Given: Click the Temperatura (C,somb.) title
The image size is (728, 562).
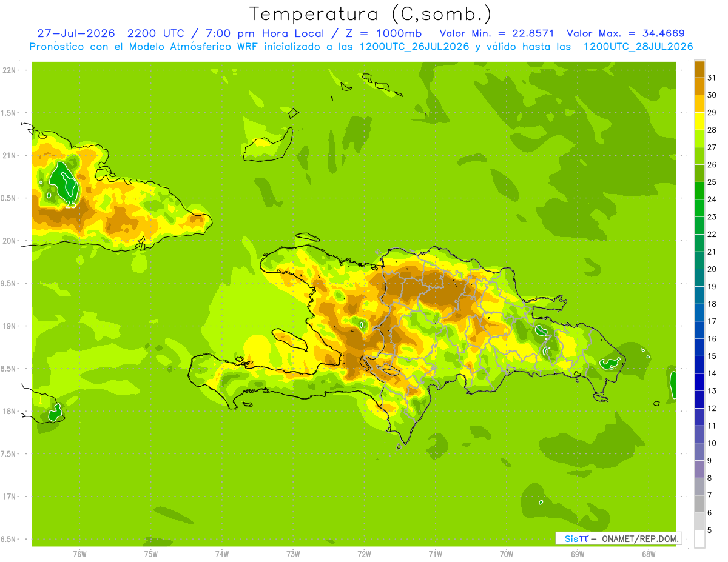Looking at the screenshot, I should point(370,14).
